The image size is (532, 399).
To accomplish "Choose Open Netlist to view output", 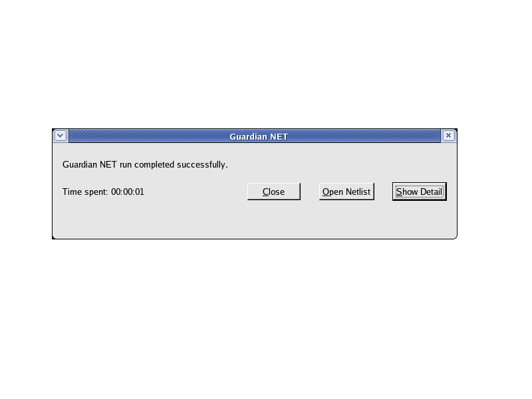I will pyautogui.click(x=346, y=192).
